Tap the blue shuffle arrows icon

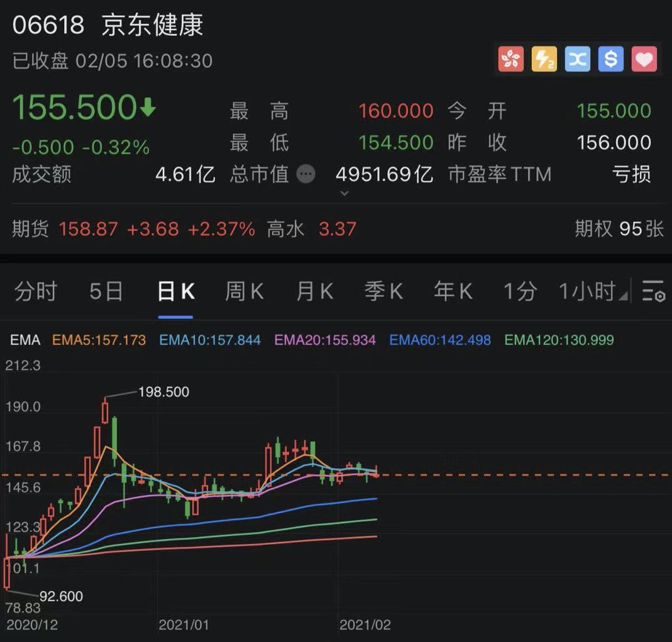pyautogui.click(x=578, y=60)
